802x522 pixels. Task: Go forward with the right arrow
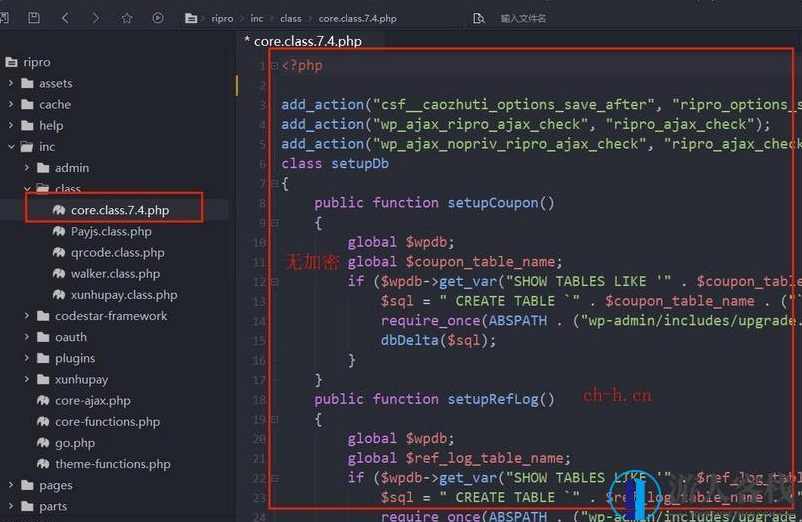click(x=96, y=18)
